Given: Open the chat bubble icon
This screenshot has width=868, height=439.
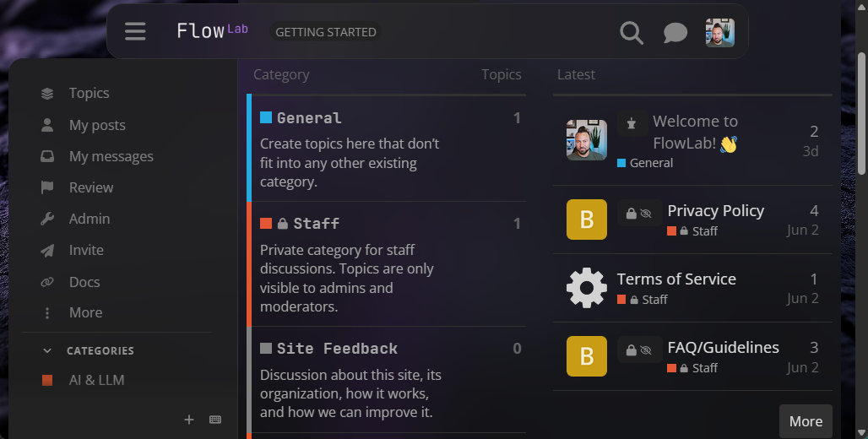Looking at the screenshot, I should tap(675, 33).
